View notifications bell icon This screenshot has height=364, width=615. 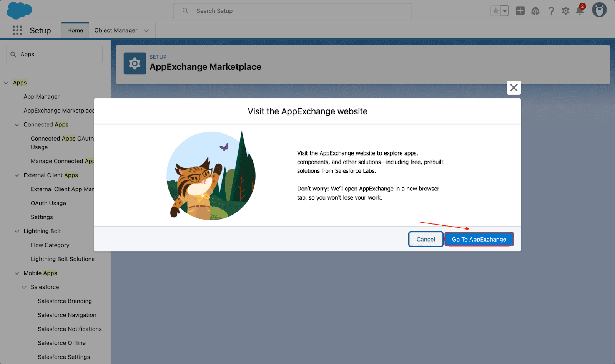[580, 11]
